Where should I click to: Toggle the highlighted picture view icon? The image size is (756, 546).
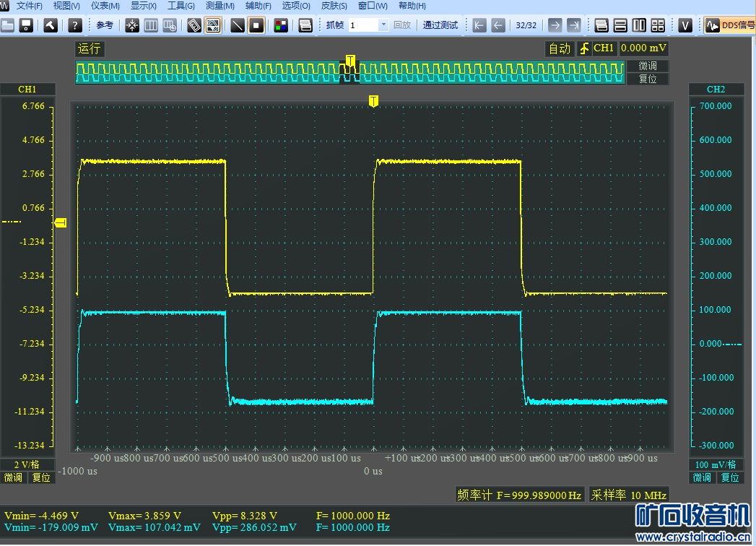(213, 25)
